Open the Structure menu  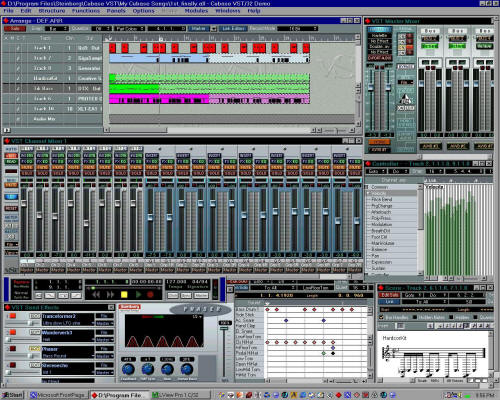(x=52, y=11)
